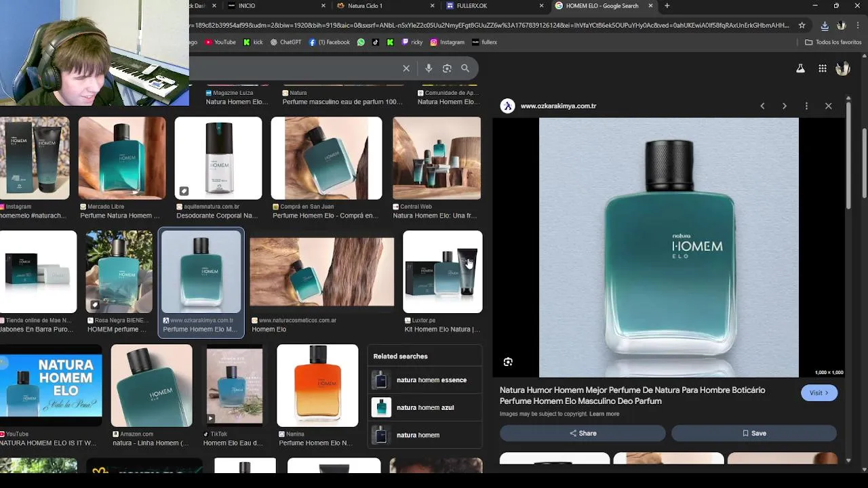
Task: Open Chrome profile avatar in the toolbar
Action: 842,25
